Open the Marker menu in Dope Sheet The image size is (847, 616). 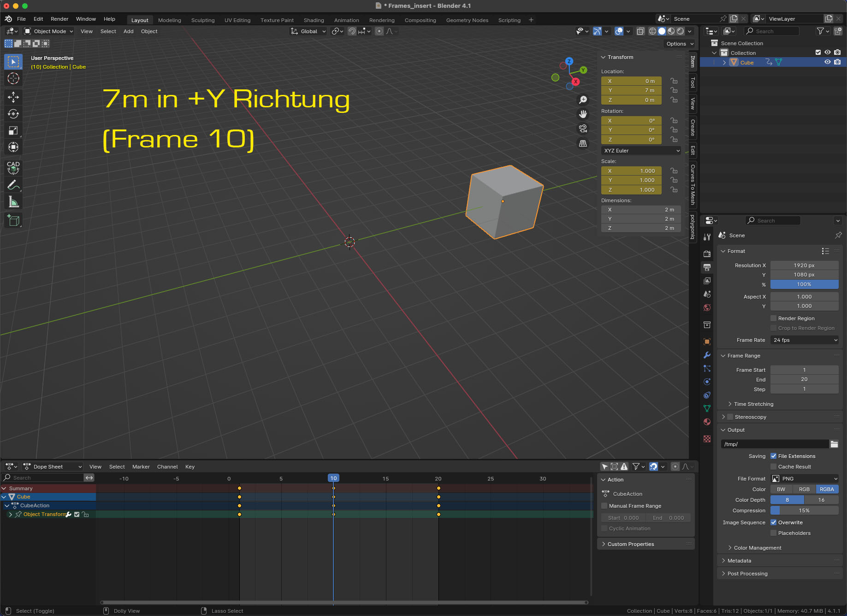[141, 467]
